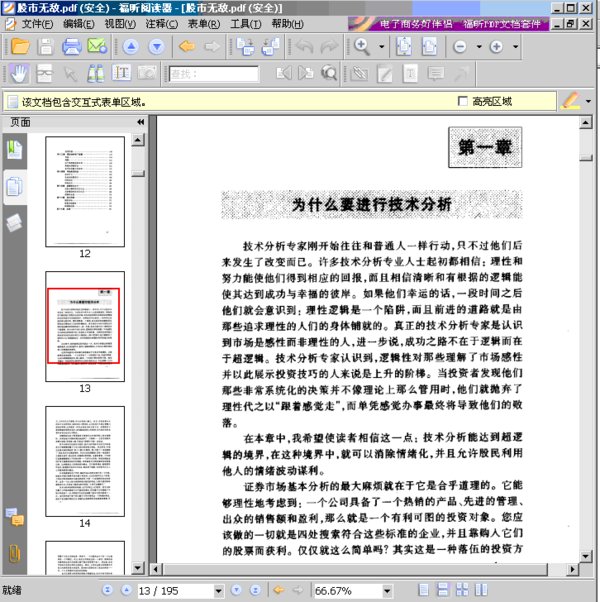Go to next page with blue down arrow

pyautogui.click(x=157, y=47)
